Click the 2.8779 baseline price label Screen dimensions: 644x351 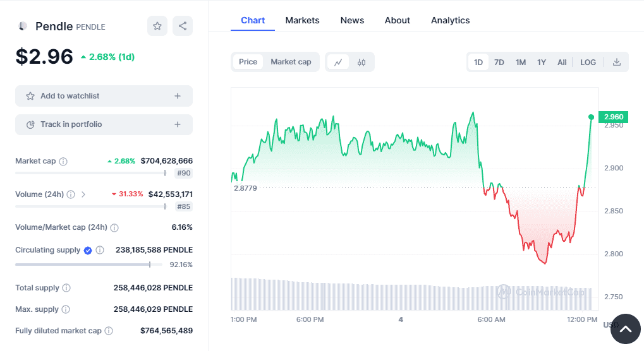245,188
